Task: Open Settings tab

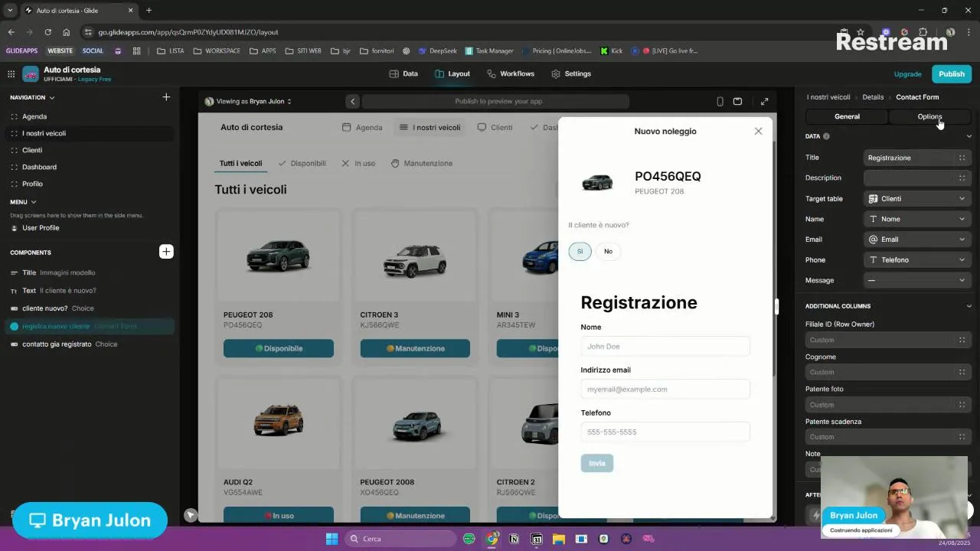Action: point(571,73)
